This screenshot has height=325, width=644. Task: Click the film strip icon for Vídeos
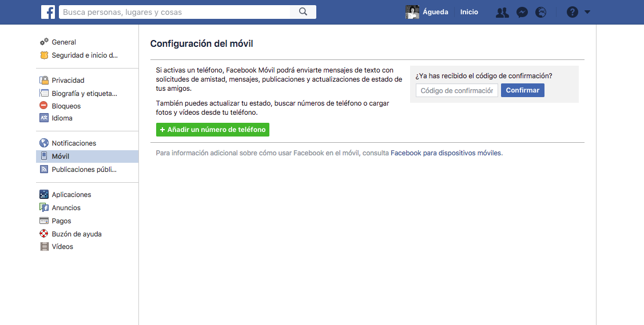point(44,247)
